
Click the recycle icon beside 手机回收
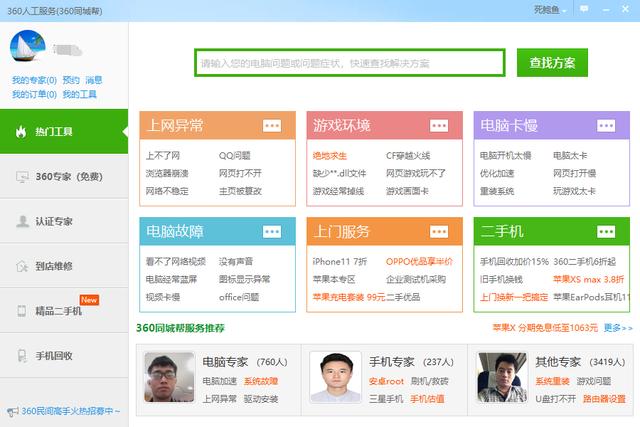21,356
